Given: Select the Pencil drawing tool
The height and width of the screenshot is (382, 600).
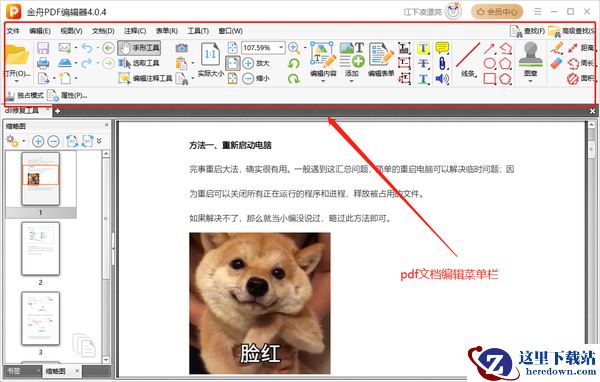Looking at the screenshot, I should point(557,48).
